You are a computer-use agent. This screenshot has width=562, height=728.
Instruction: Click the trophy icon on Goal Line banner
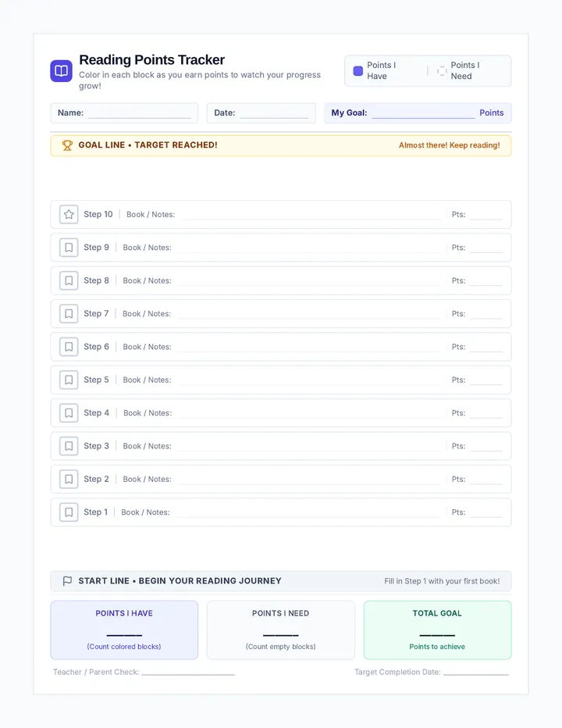(x=67, y=145)
